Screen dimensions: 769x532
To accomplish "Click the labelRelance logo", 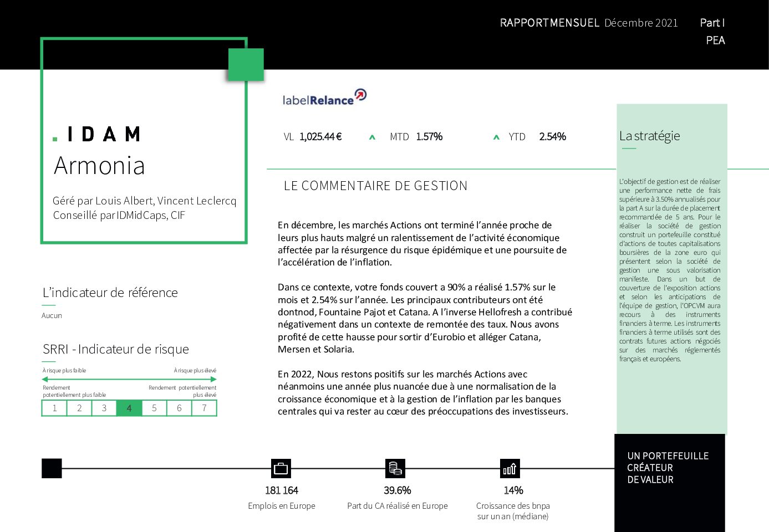I will point(324,98).
